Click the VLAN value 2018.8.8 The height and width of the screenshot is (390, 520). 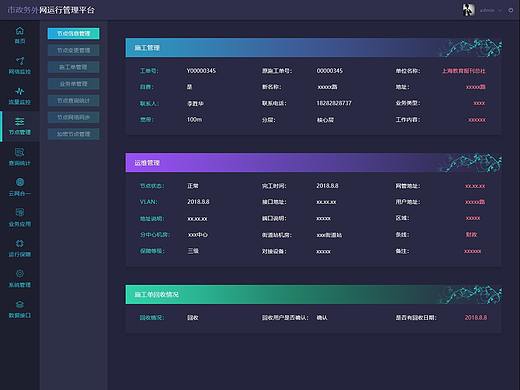(x=198, y=202)
